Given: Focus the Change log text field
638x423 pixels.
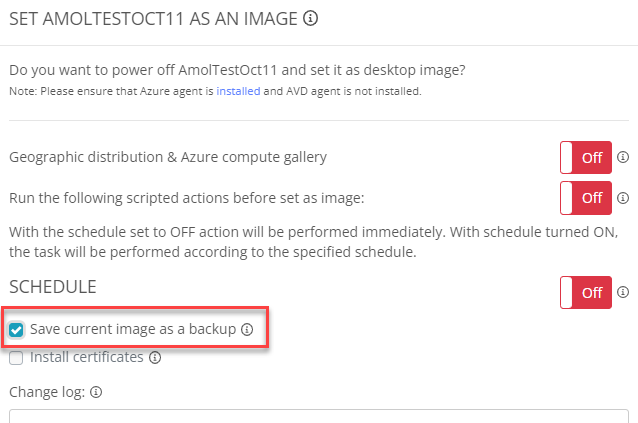Looking at the screenshot, I should click(x=319, y=416).
